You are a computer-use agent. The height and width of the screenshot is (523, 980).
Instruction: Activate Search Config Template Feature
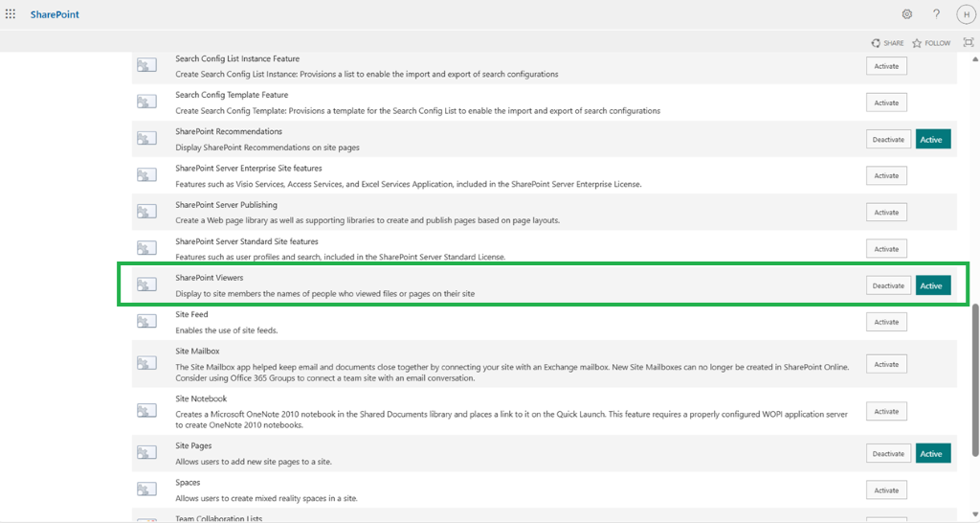click(886, 102)
